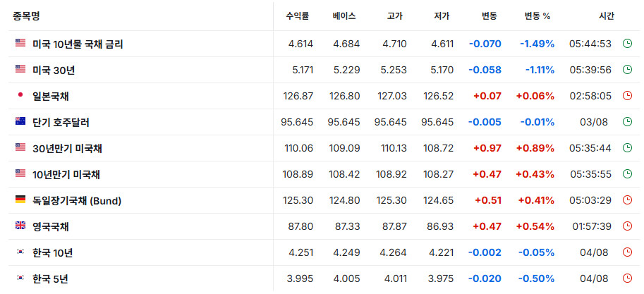Click red clock icon in 일본국채 row
This screenshot has height=294, width=644.
(x=627, y=96)
